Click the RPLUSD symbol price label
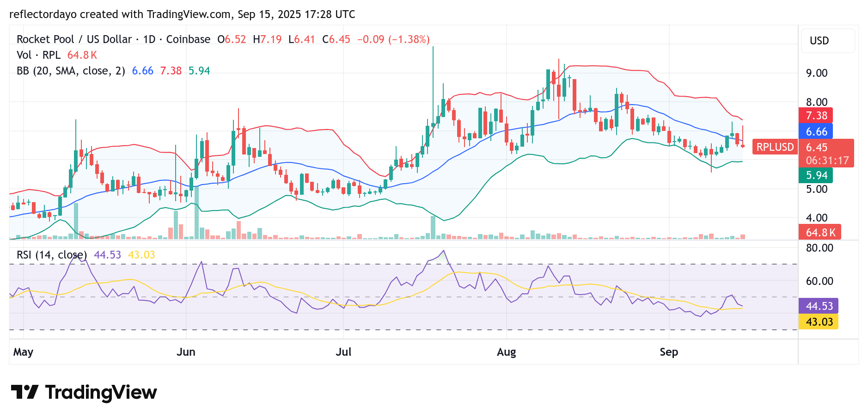The width and height of the screenshot is (868, 420). click(775, 147)
